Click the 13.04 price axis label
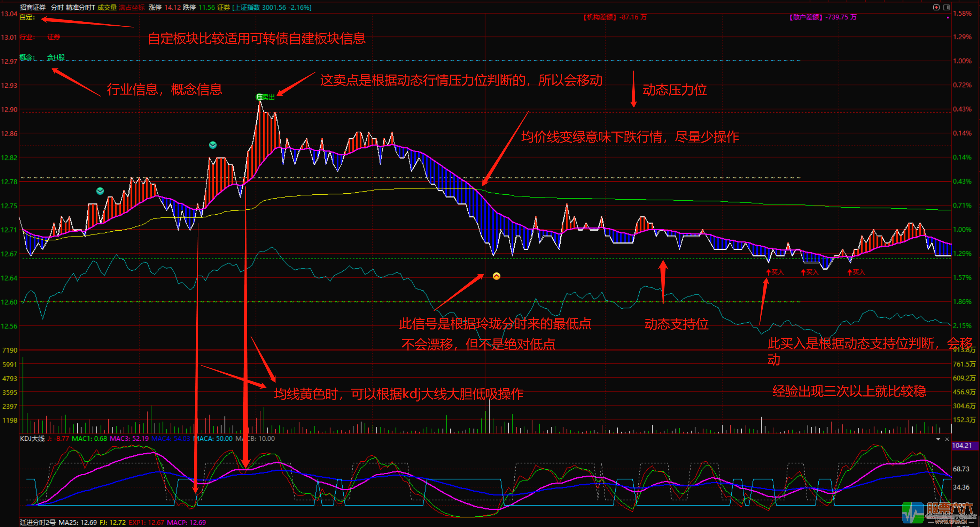The height and width of the screenshot is (527, 980). point(9,14)
